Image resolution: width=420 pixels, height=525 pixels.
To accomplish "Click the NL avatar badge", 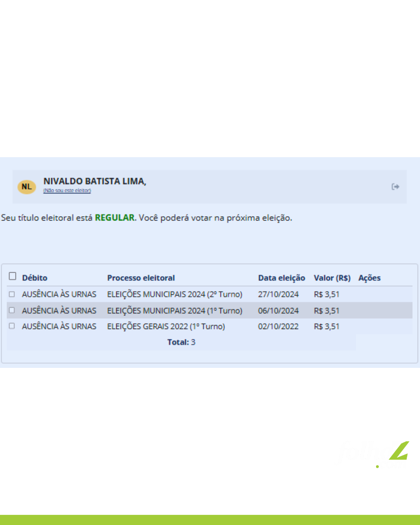I will click(x=26, y=187).
